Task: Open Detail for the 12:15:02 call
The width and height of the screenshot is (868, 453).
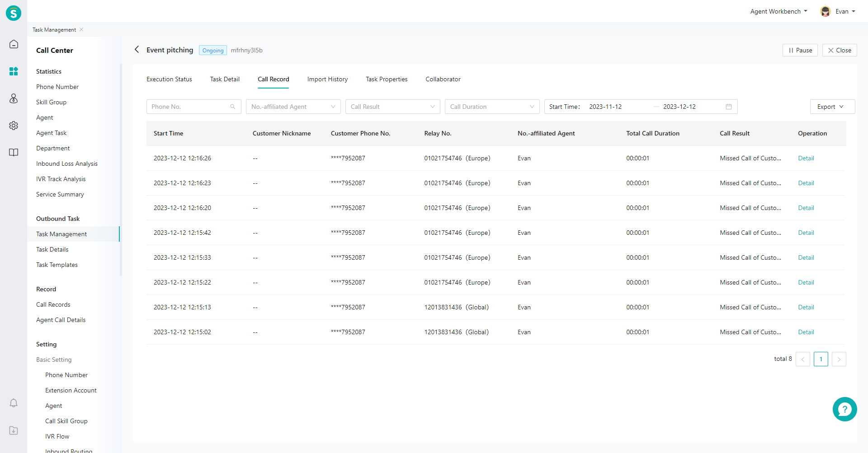Action: 806,332
